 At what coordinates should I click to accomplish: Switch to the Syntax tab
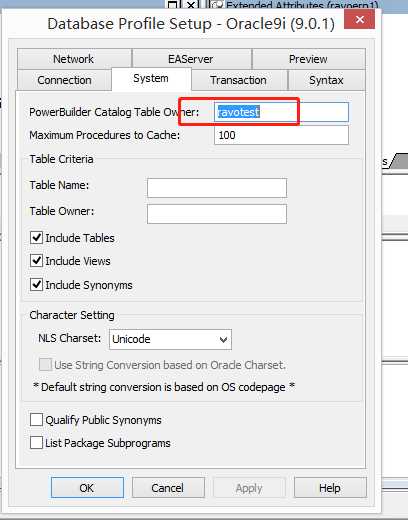point(326,80)
